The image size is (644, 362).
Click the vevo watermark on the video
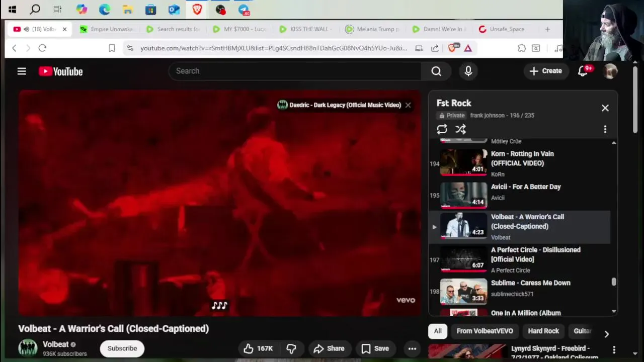406,300
